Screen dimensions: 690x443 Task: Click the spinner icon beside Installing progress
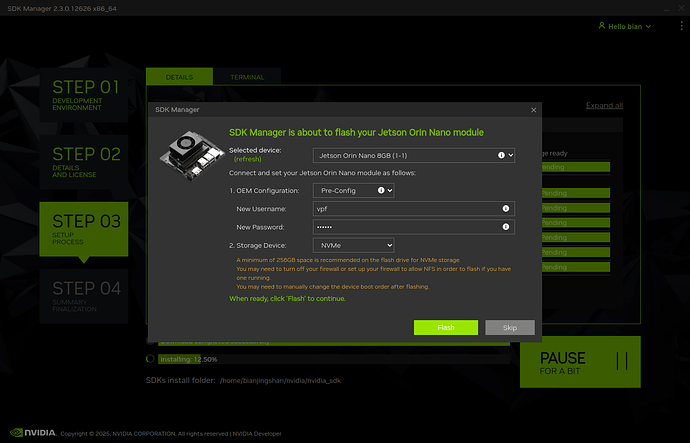coord(150,359)
